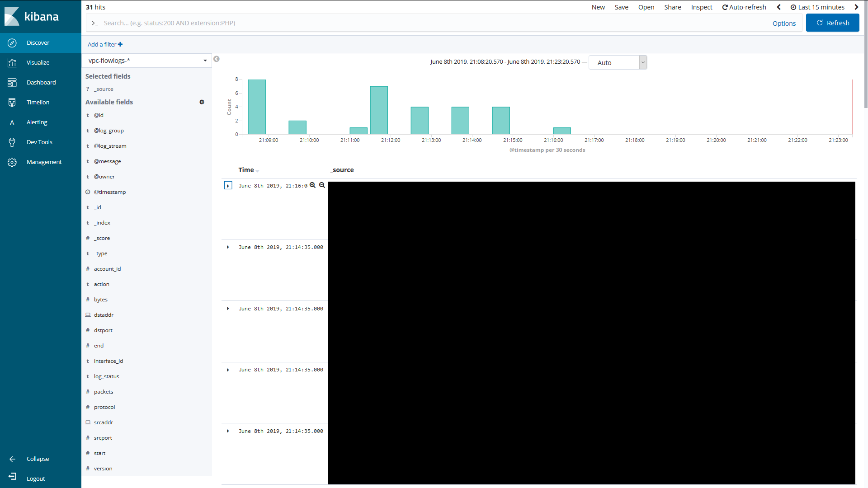Expand the 21:14:35 document row details
The image size is (868, 488).
[227, 247]
